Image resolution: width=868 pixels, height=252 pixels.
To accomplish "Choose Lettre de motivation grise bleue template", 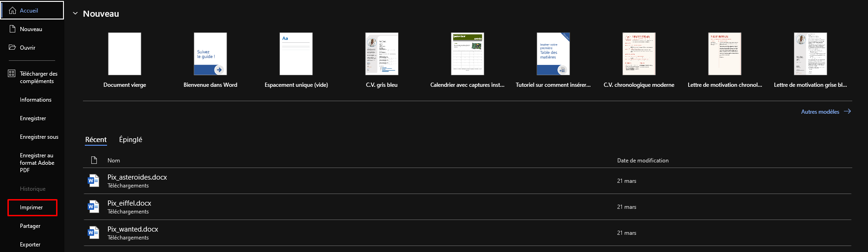I will [x=811, y=60].
